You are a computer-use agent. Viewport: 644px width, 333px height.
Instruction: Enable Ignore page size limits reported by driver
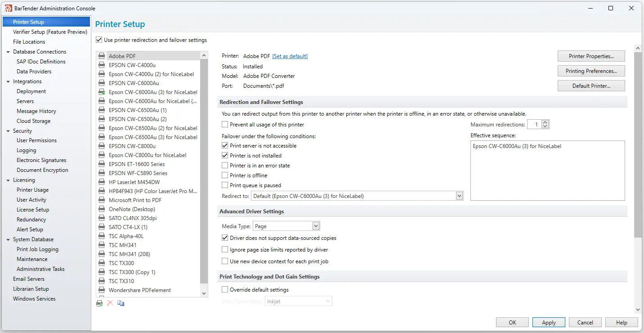[x=225, y=250]
